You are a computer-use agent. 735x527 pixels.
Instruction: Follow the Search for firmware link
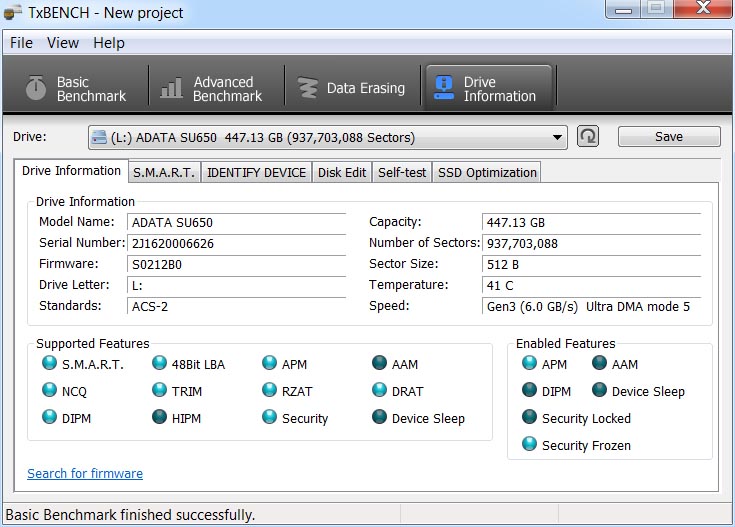[85, 474]
